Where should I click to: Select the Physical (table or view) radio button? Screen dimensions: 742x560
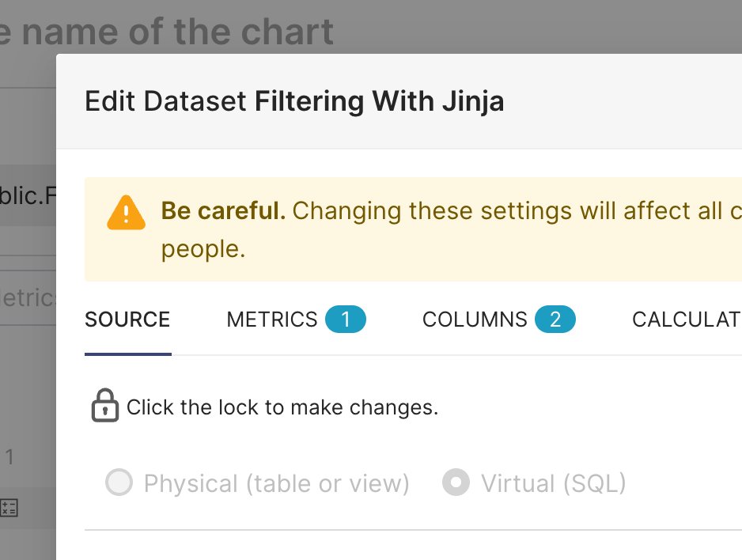pyautogui.click(x=119, y=482)
